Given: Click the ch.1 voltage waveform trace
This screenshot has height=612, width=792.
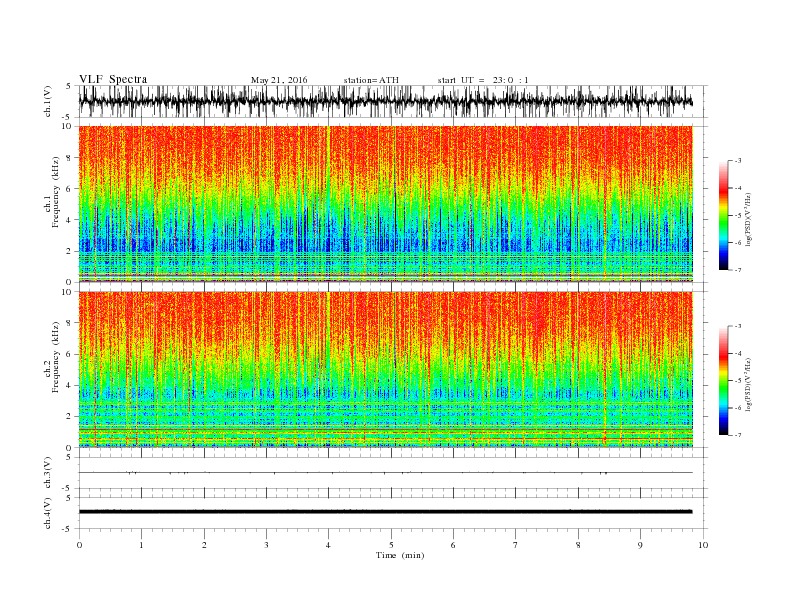Looking at the screenshot, I should [385, 101].
